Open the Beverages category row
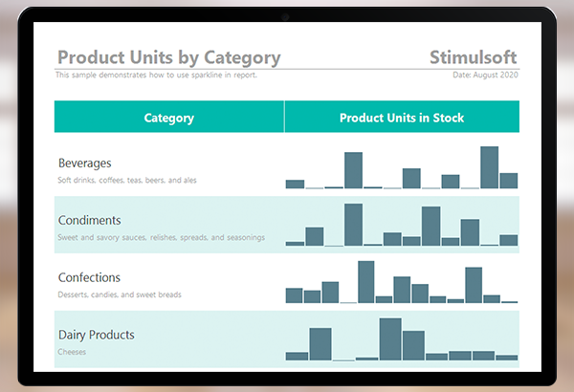Image resolution: width=574 pixels, height=392 pixels. (x=85, y=163)
